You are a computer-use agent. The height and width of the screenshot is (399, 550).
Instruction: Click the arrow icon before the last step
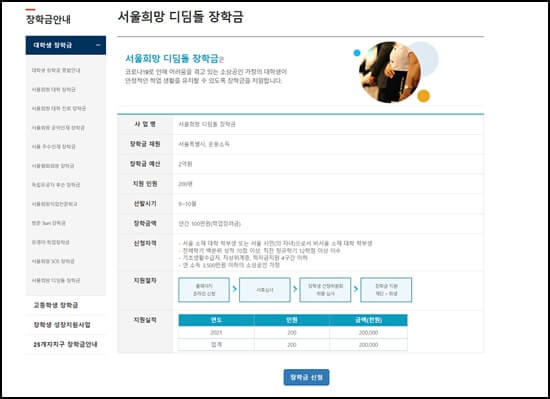[356, 289]
